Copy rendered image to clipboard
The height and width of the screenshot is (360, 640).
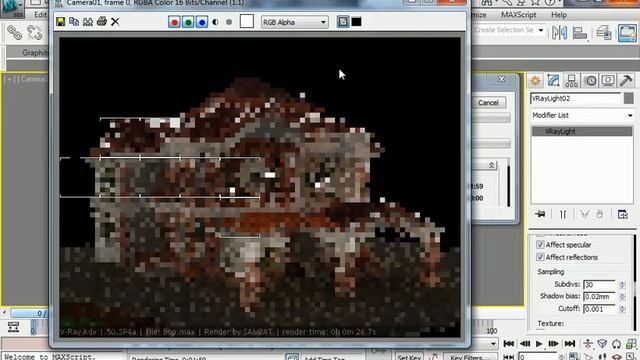coord(74,22)
